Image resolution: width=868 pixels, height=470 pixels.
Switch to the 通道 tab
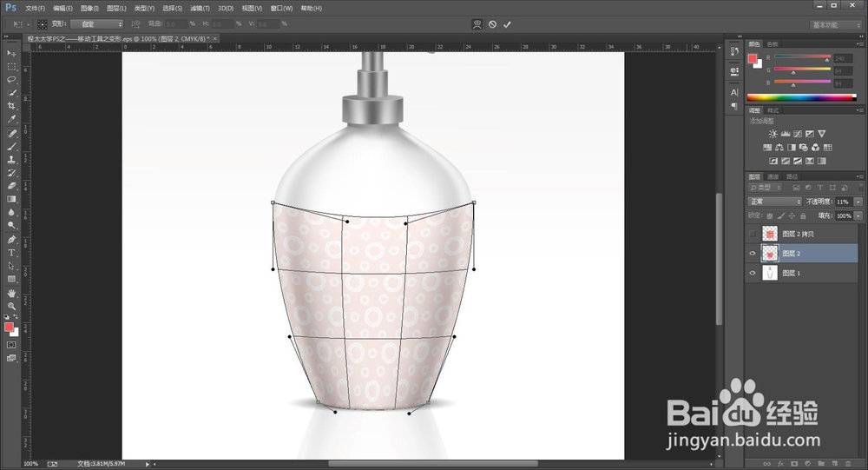tap(773, 177)
